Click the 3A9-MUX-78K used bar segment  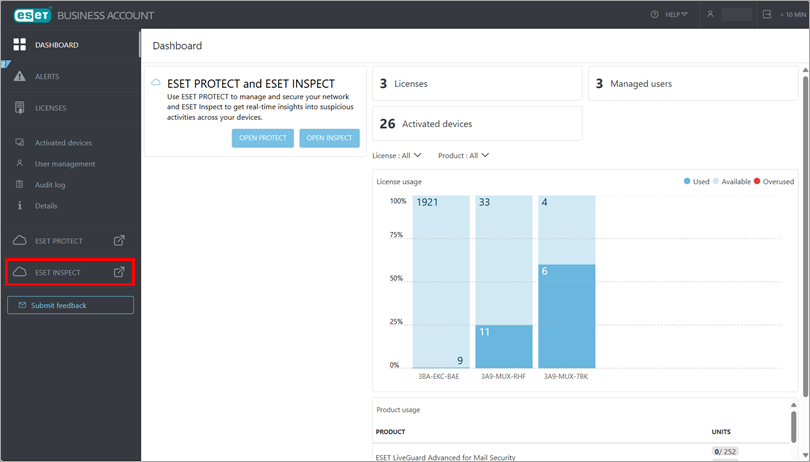pyautogui.click(x=567, y=315)
